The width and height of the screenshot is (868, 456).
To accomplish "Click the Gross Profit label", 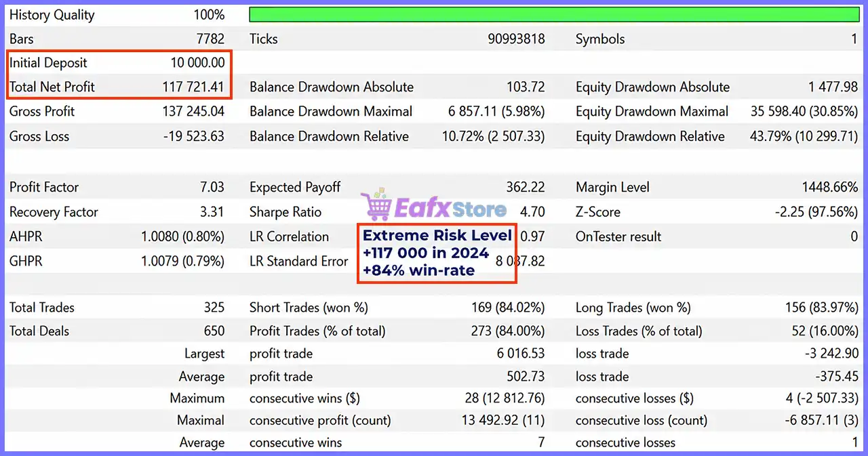I will tap(42, 111).
